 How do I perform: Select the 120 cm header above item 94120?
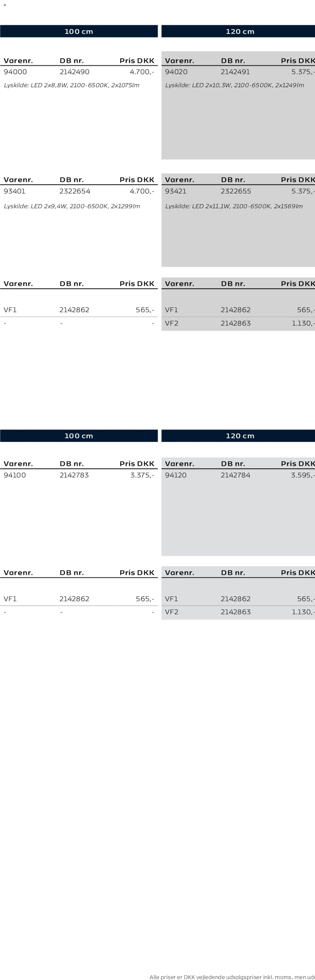click(x=240, y=436)
